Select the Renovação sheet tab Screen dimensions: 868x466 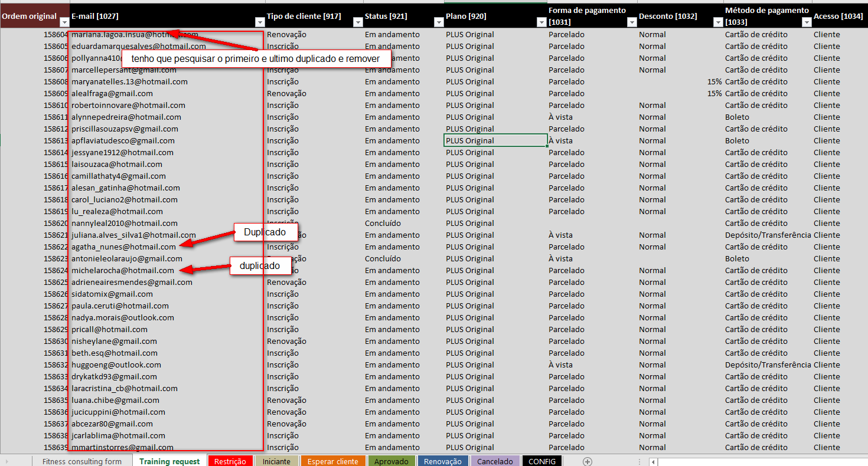coord(443,461)
